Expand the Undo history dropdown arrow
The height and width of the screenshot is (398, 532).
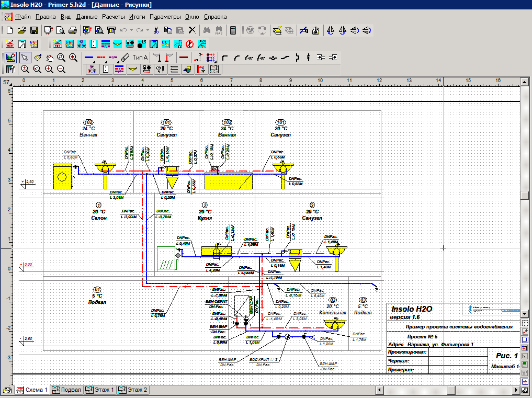coord(131,30)
